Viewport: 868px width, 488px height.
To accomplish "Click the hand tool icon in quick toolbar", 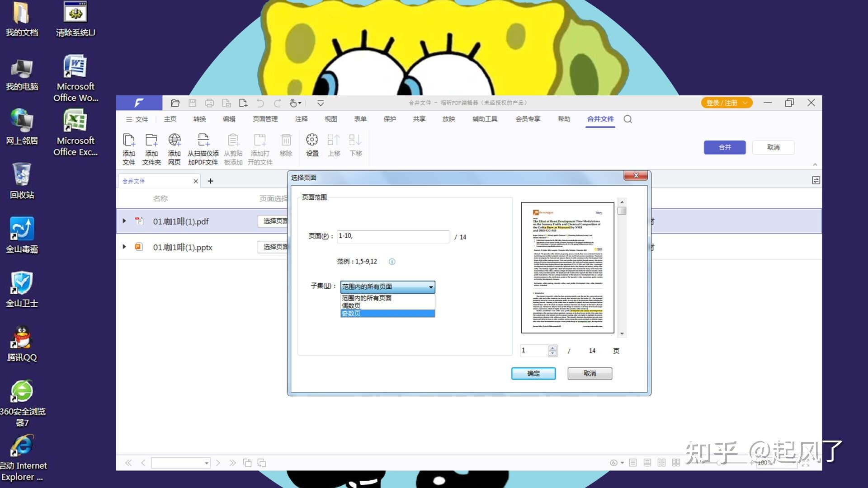I will [x=294, y=103].
